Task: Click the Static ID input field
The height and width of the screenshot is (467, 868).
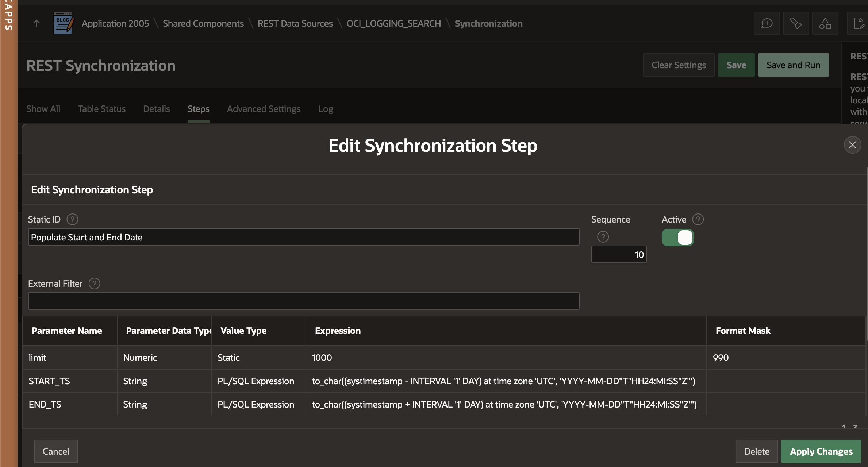Action: tap(304, 237)
